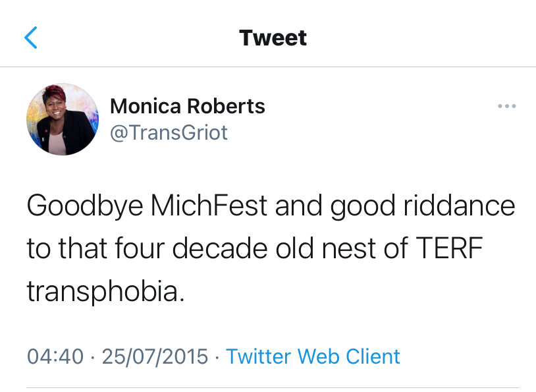
Task: Open the Twitter Web Client source link
Action: 313,356
